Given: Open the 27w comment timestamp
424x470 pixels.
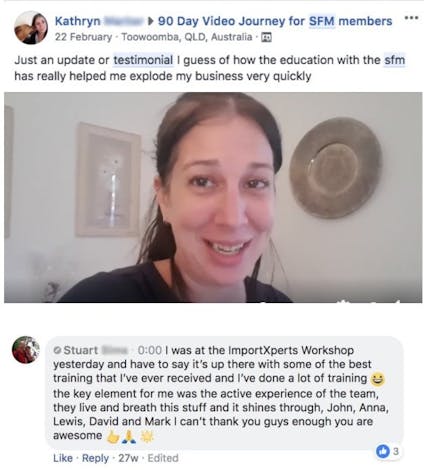Looking at the screenshot, I should tap(128, 458).
